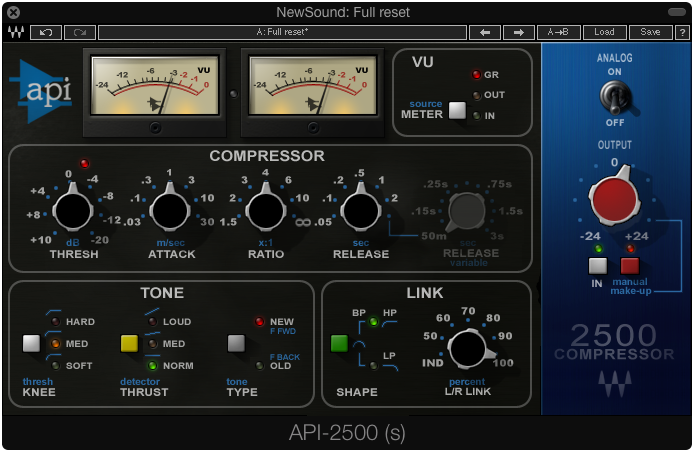The image size is (694, 452).
Task: Click the right VU meter calibration screw
Action: pos(313,128)
